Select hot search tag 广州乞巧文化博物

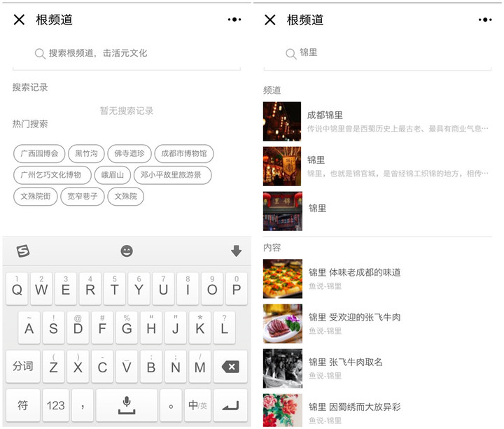(x=52, y=175)
